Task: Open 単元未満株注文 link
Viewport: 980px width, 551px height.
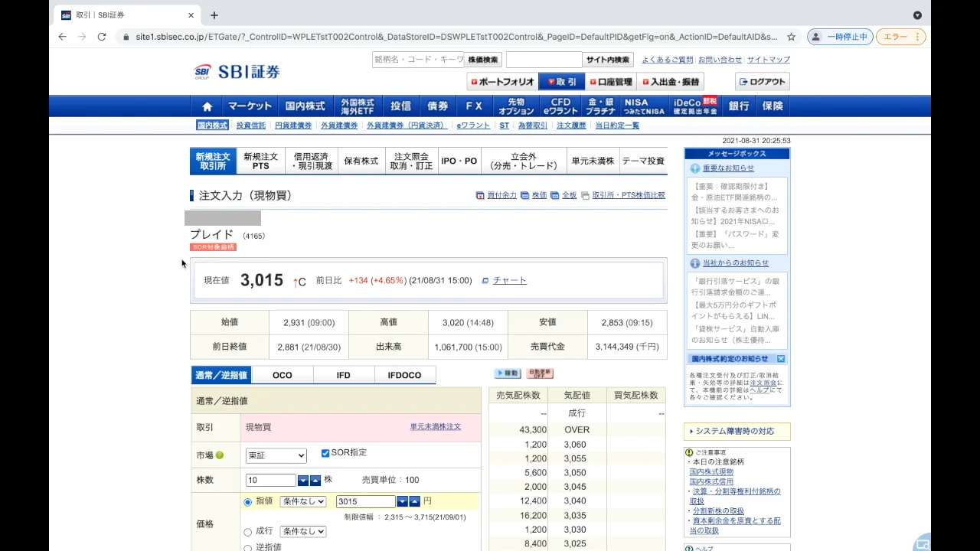Action: [x=436, y=427]
